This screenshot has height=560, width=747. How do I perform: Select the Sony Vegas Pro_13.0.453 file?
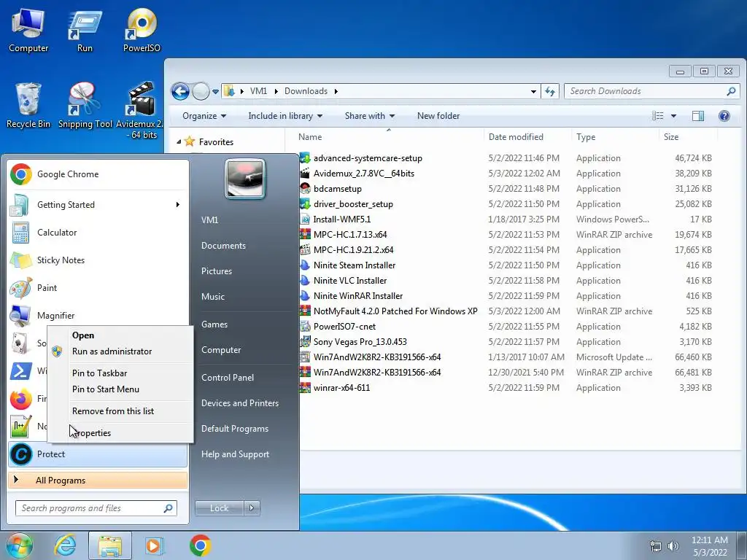pos(360,342)
